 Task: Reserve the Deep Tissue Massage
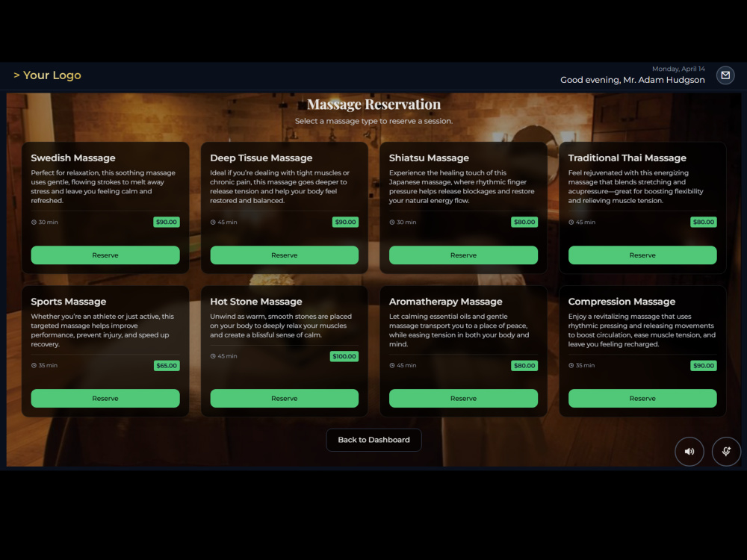[285, 255]
